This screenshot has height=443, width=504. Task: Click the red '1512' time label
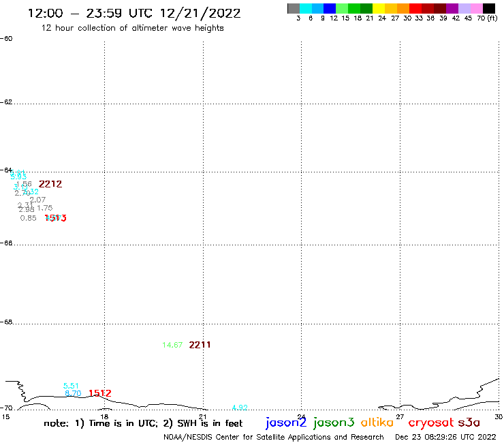(100, 393)
